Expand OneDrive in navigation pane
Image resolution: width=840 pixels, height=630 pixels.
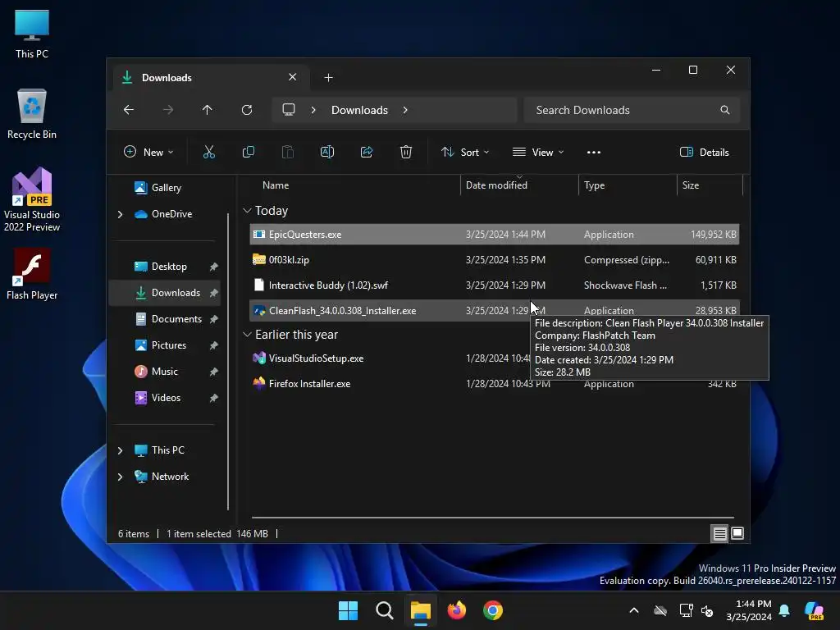pos(120,214)
